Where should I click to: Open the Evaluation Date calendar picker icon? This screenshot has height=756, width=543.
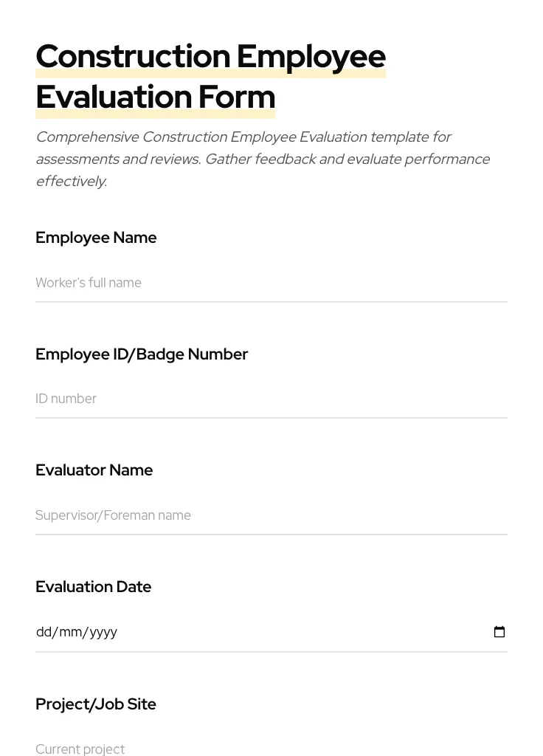pyautogui.click(x=499, y=631)
